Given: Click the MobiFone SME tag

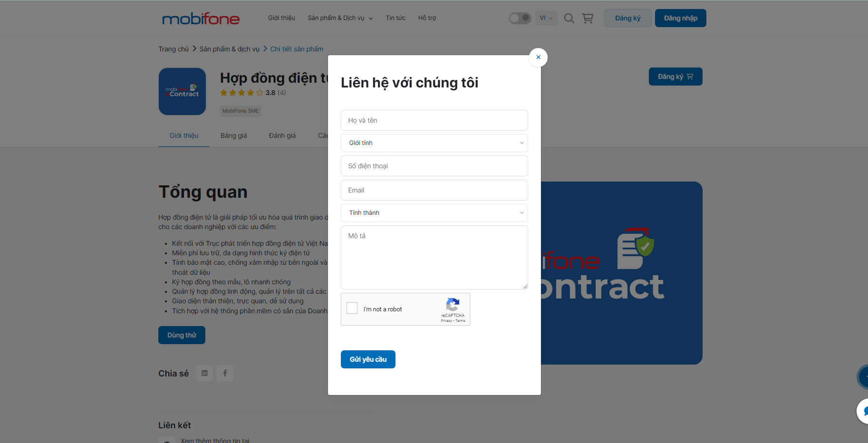Looking at the screenshot, I should click(x=241, y=111).
